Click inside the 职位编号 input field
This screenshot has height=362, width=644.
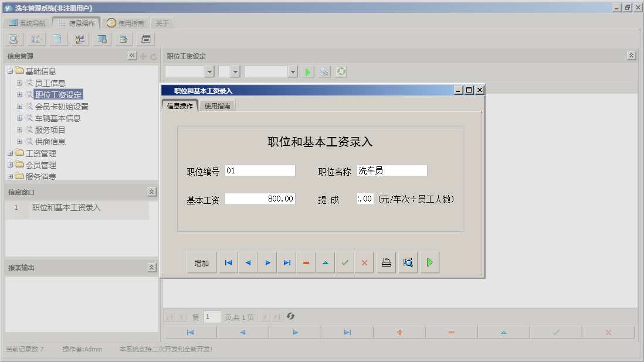coord(261,170)
